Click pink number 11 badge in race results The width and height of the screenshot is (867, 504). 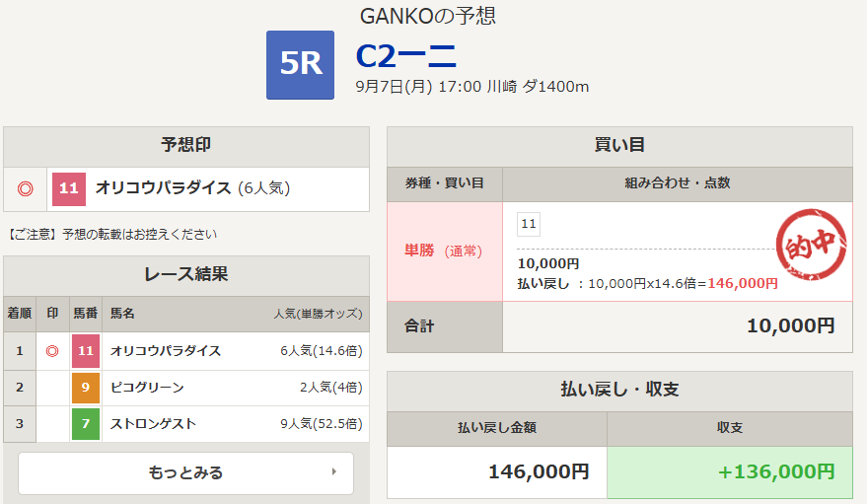tap(86, 351)
